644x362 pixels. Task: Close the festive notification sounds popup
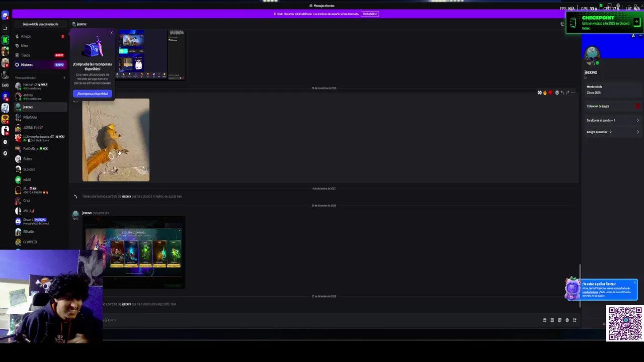(634, 283)
